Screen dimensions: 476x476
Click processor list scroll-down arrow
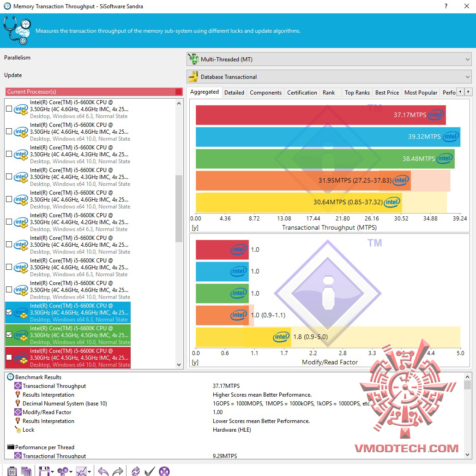[x=179, y=364]
